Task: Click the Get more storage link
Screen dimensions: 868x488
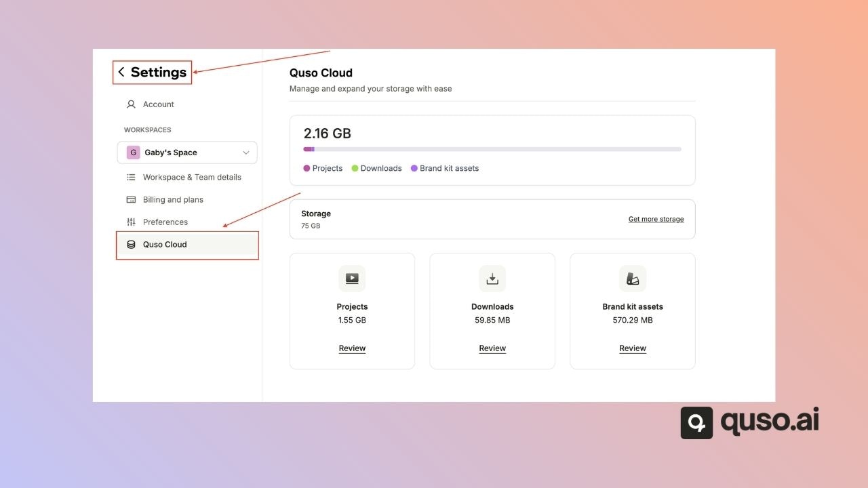Action: 656,219
